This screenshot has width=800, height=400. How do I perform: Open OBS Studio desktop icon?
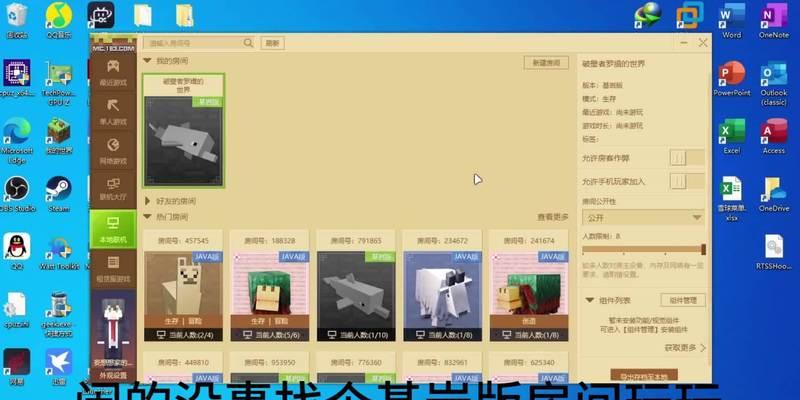(x=17, y=194)
